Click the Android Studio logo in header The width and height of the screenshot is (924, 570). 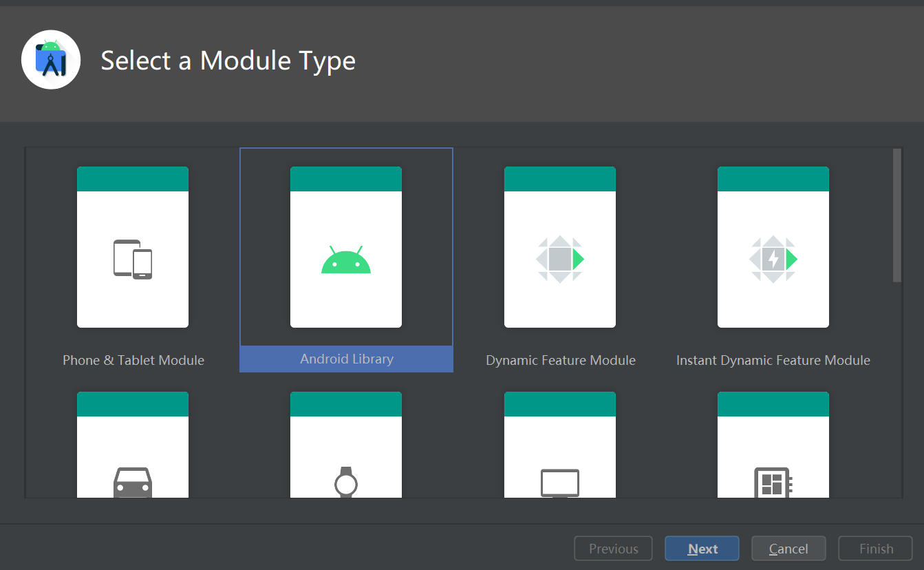pos(51,60)
